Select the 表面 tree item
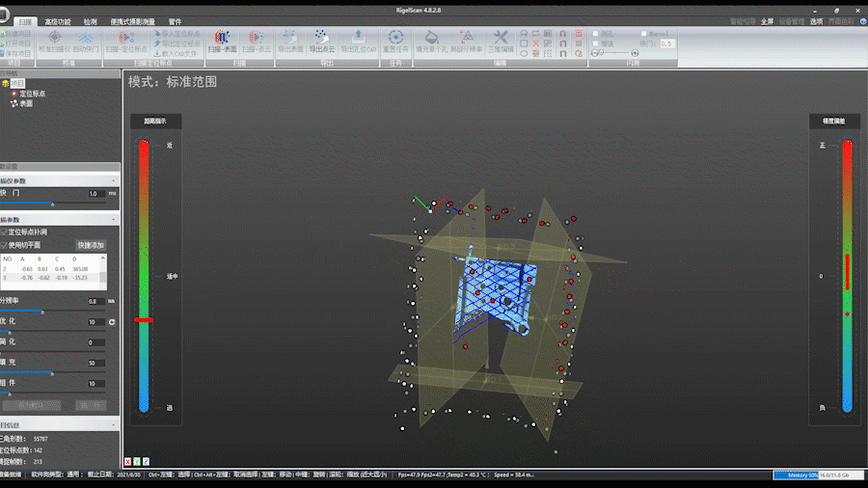 click(26, 103)
